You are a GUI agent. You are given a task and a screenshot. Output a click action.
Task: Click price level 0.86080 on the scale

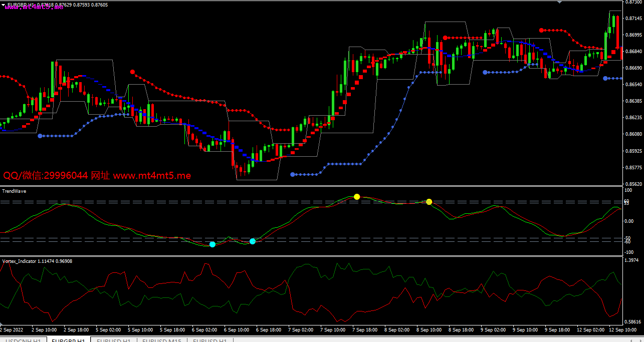[634, 134]
